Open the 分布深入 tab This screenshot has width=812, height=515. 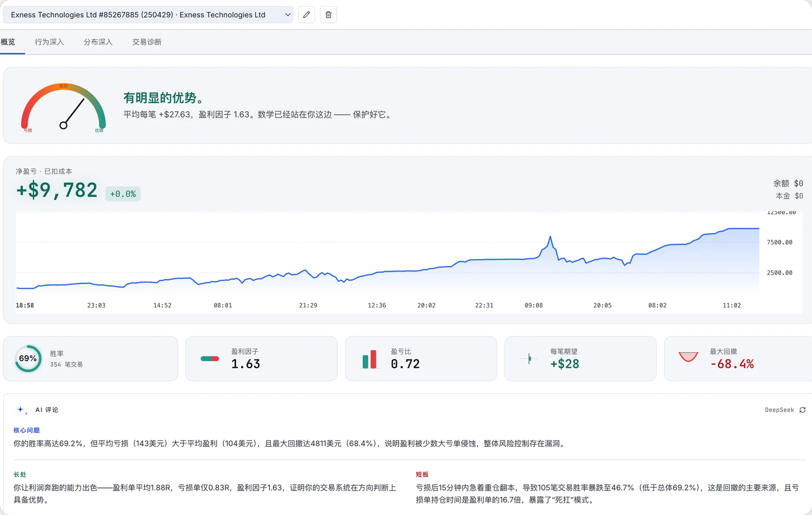(98, 42)
